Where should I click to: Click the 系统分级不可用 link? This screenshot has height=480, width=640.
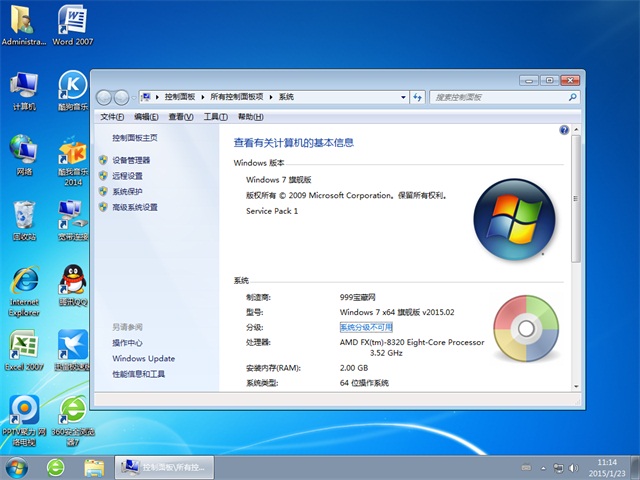(366, 327)
